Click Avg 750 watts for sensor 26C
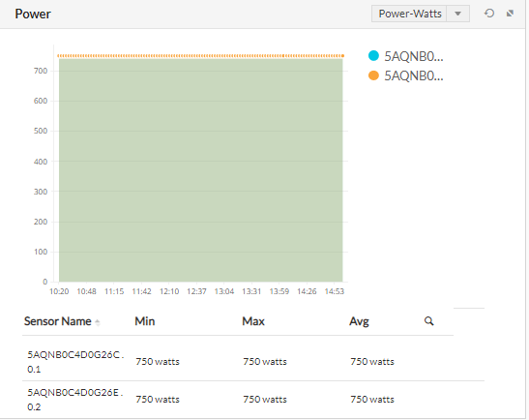Screen dimensions: 529x420 [372, 362]
